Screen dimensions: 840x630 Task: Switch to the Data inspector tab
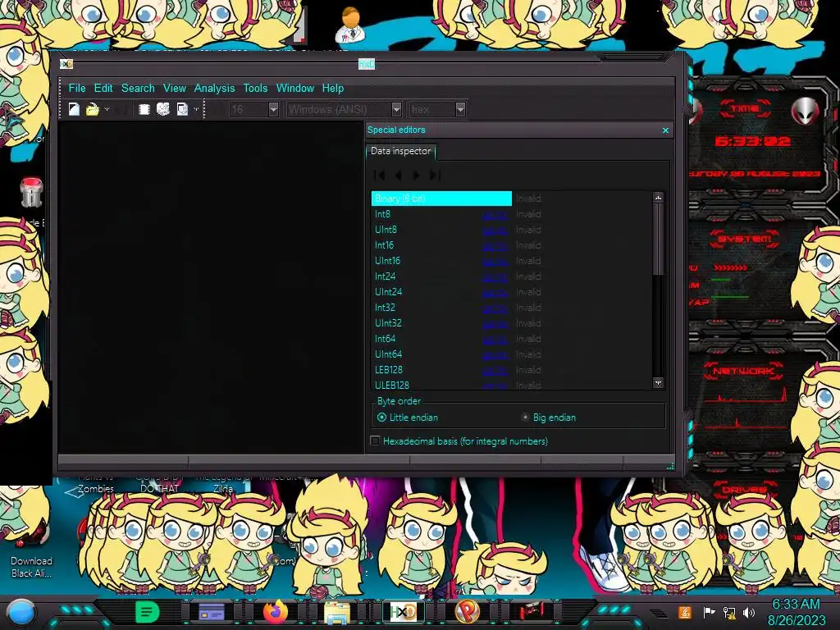click(400, 151)
